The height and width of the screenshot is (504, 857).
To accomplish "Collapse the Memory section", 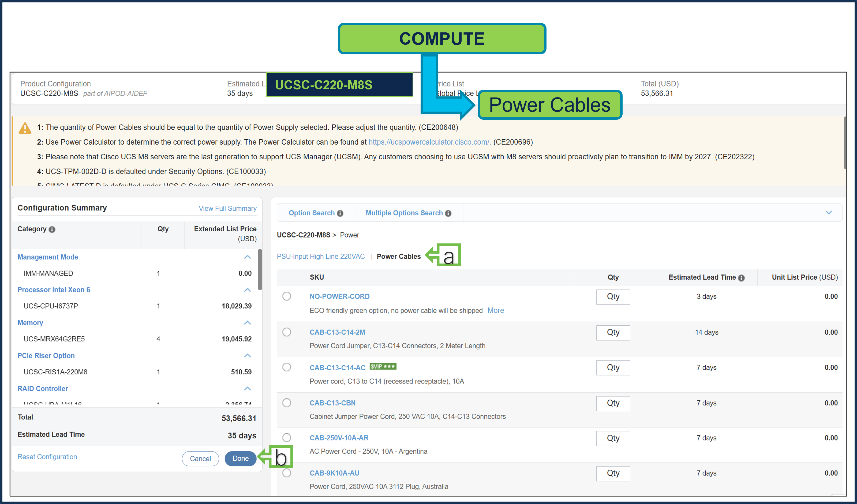I will pos(248,322).
